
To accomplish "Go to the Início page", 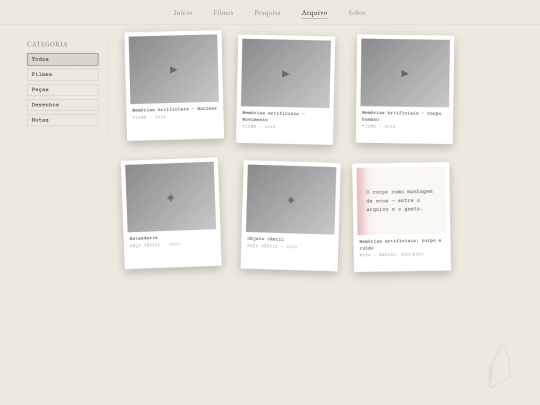I will click(x=183, y=13).
